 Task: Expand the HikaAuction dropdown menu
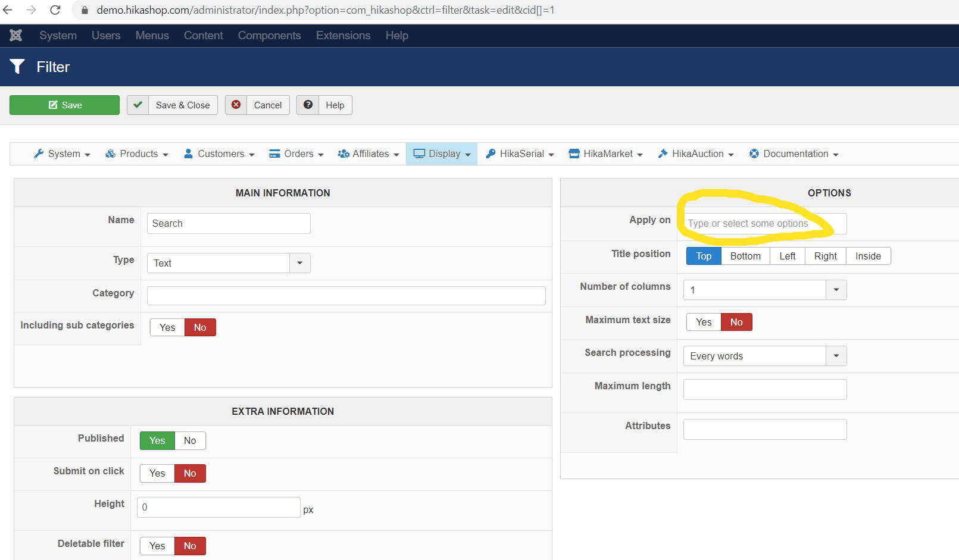coord(696,154)
